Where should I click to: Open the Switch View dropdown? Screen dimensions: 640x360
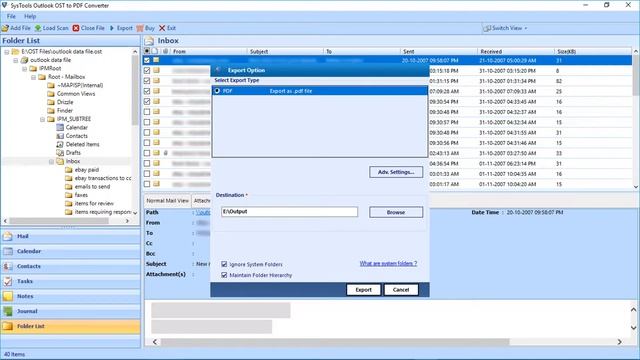click(505, 28)
